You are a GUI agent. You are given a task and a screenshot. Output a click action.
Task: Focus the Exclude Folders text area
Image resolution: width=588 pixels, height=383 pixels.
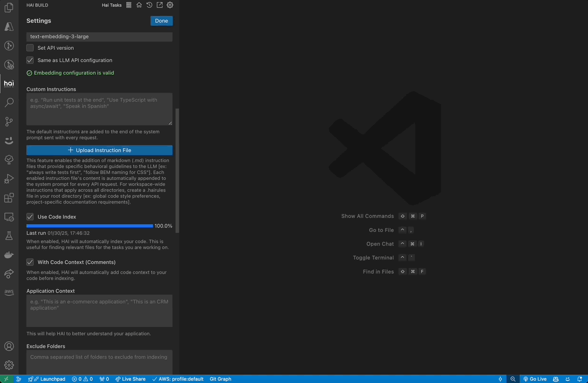tap(99, 362)
